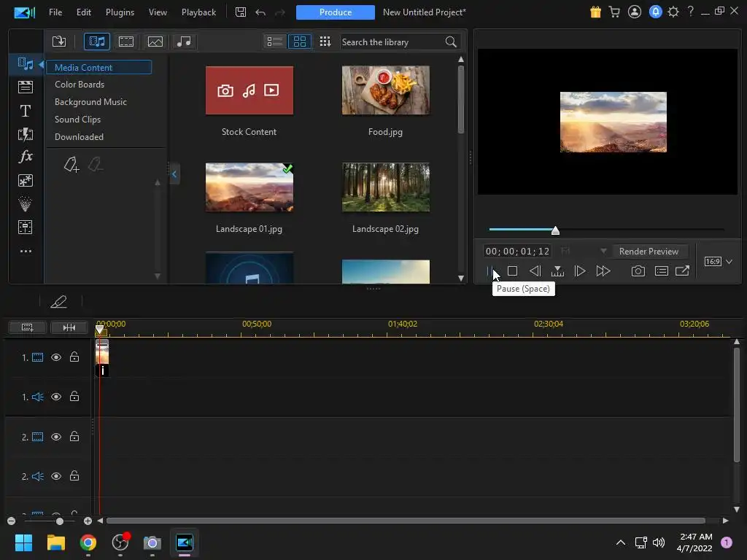The image size is (747, 560).
Task: Click the Stop playback button
Action: tap(512, 271)
